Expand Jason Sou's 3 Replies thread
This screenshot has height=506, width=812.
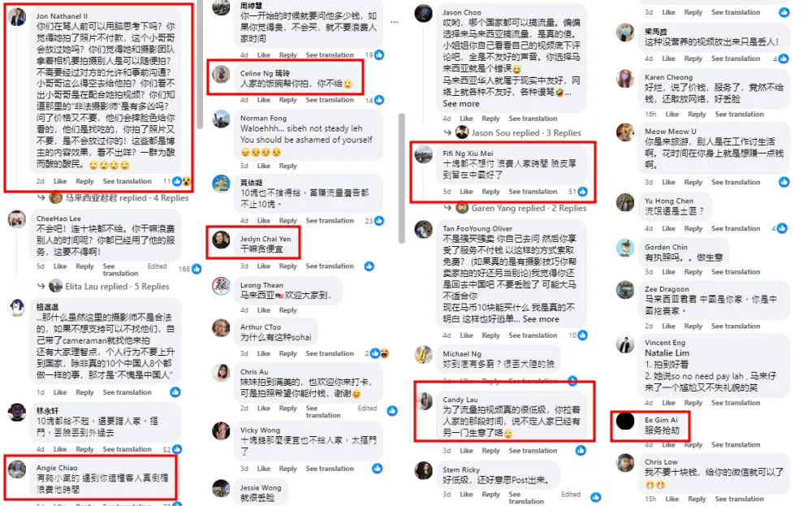tap(518, 133)
